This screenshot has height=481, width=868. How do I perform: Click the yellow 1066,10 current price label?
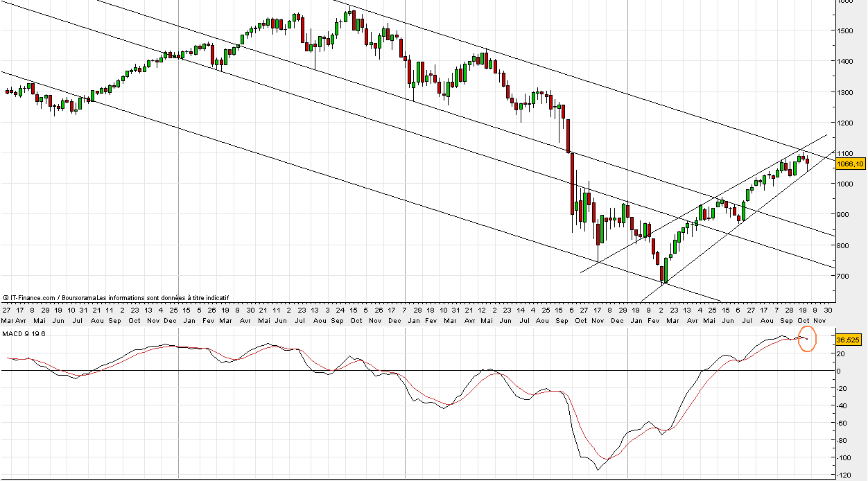point(850,164)
